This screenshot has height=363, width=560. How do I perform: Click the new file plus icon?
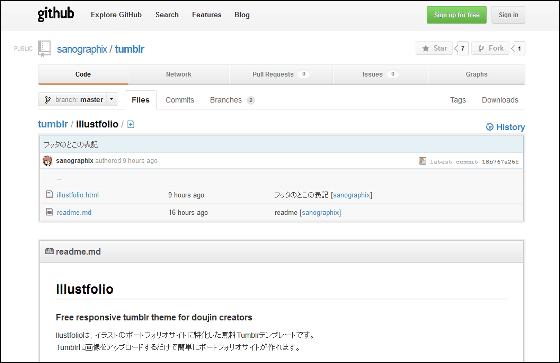[x=131, y=124]
